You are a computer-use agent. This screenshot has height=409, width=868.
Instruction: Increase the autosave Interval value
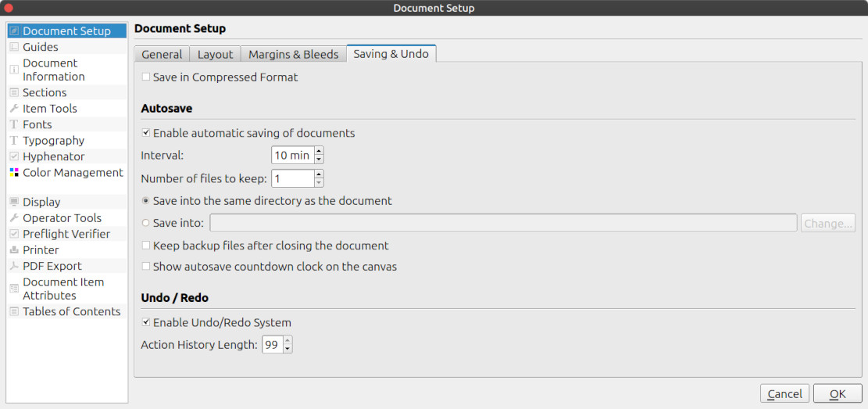[319, 151]
